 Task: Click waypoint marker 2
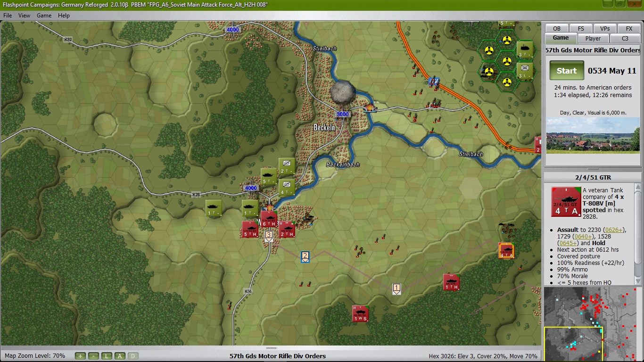[x=305, y=257]
